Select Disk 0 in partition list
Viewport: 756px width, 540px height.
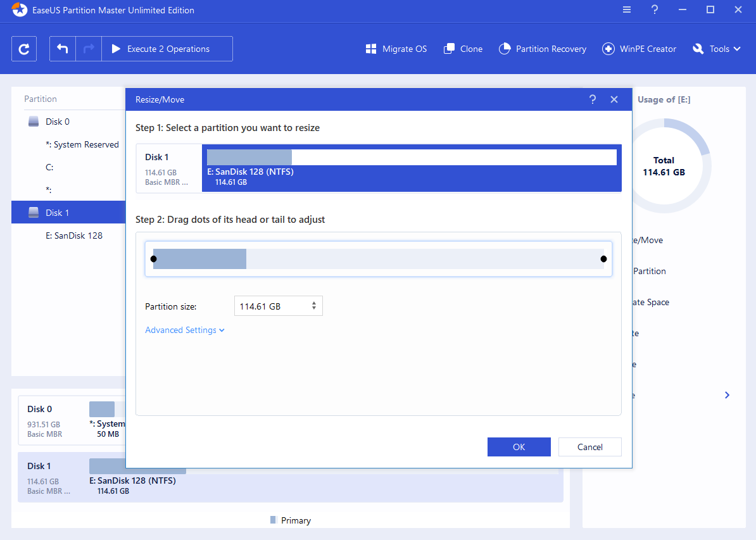(68, 122)
